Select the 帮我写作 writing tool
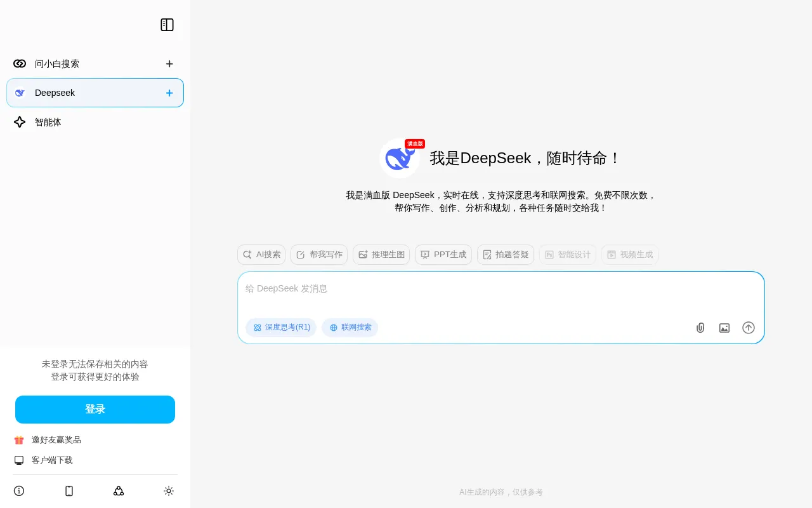 pos(319,255)
